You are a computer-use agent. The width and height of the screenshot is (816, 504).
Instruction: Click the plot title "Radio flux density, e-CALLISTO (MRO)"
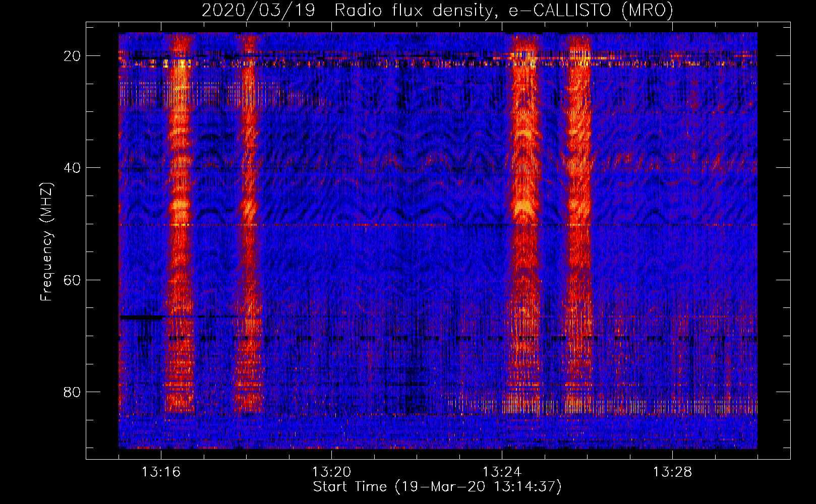(x=504, y=10)
